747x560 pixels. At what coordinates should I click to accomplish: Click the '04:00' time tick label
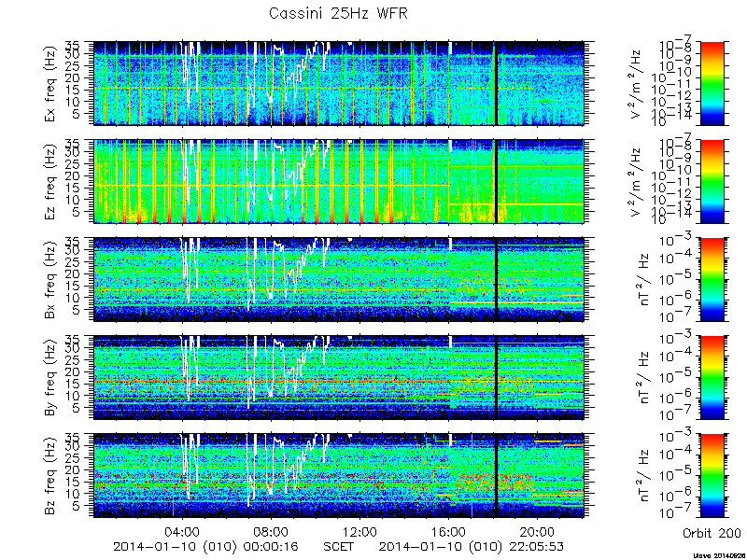(182, 531)
